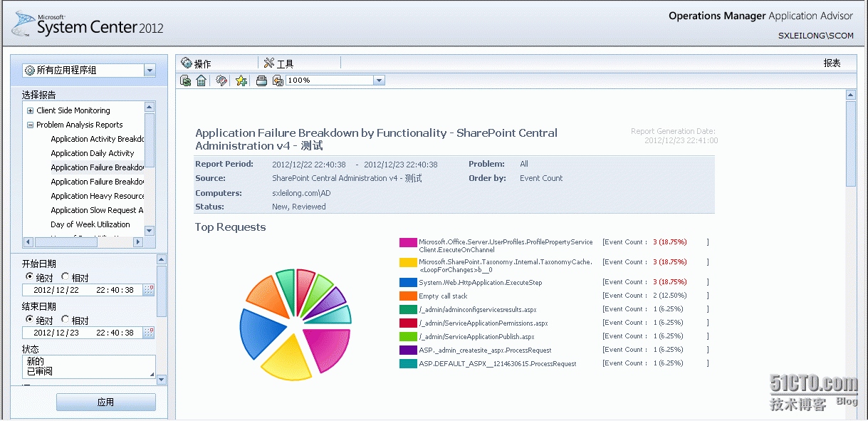Click the gear icon in 所有应用程序组 box
This screenshot has height=421, width=868.
coord(29,70)
